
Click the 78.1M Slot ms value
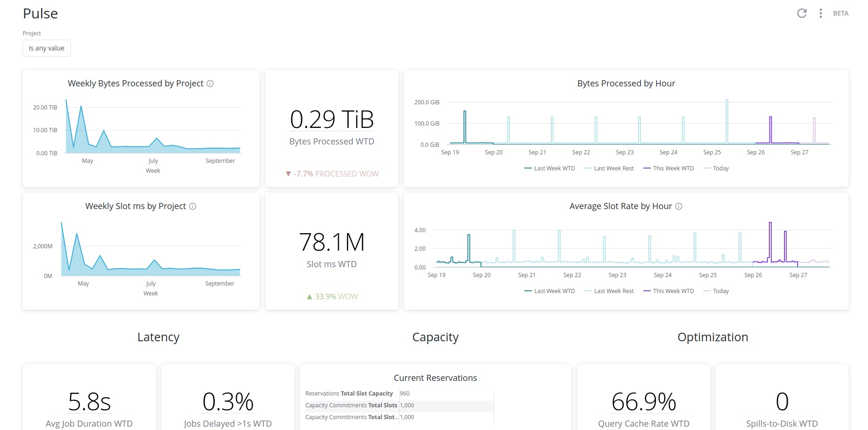(332, 242)
